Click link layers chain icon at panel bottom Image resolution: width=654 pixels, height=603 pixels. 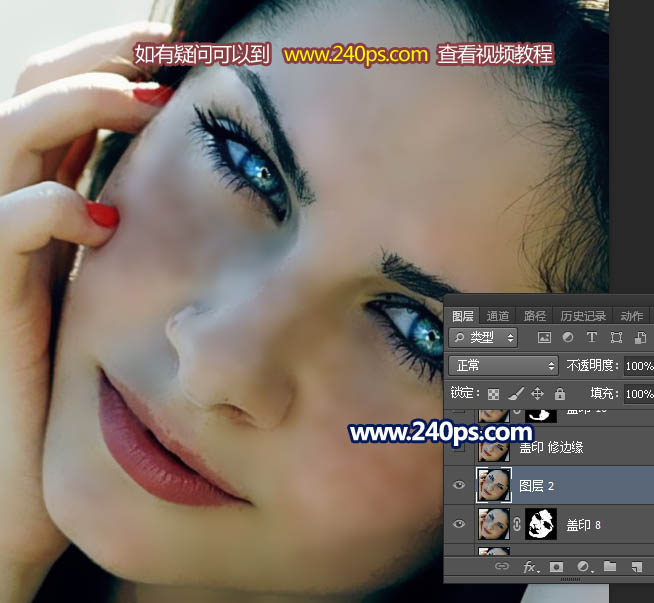(x=502, y=566)
